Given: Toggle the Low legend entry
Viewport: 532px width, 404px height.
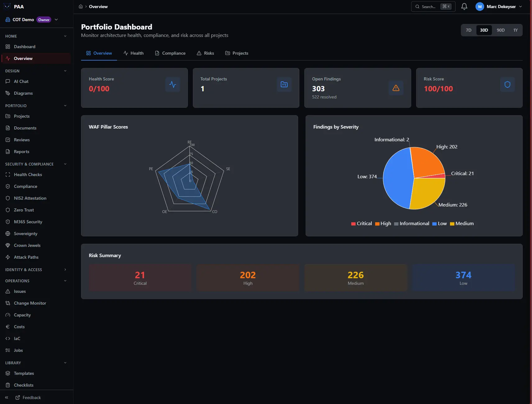Looking at the screenshot, I should 439,224.
